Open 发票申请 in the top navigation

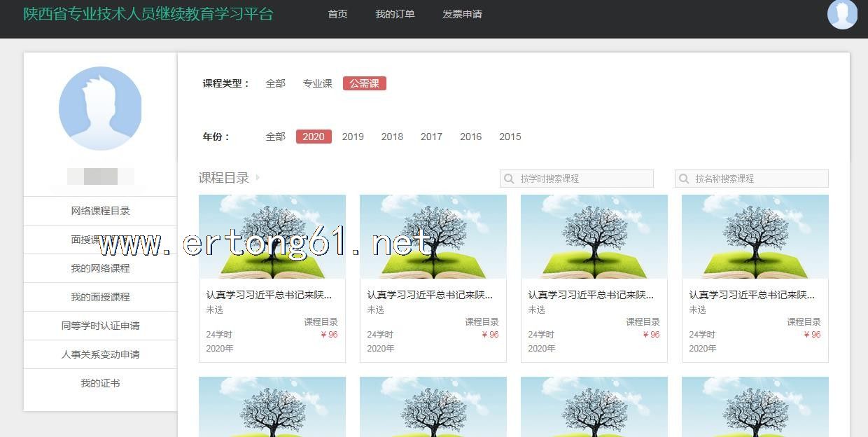tap(462, 14)
